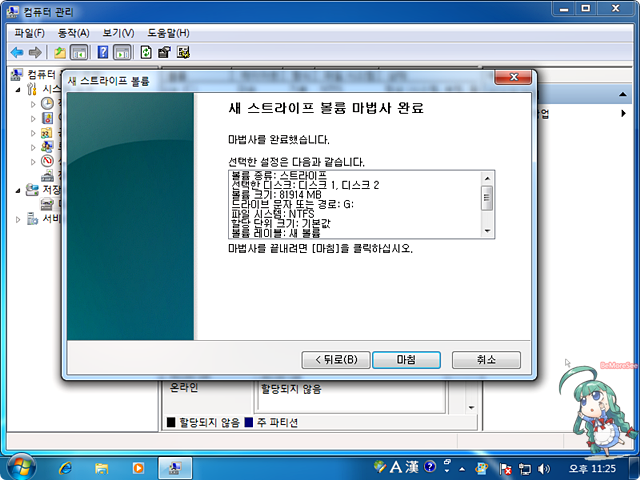This screenshot has width=640, height=480.
Task: Launch Windows Media Player from the taskbar
Action: pyautogui.click(x=137, y=467)
